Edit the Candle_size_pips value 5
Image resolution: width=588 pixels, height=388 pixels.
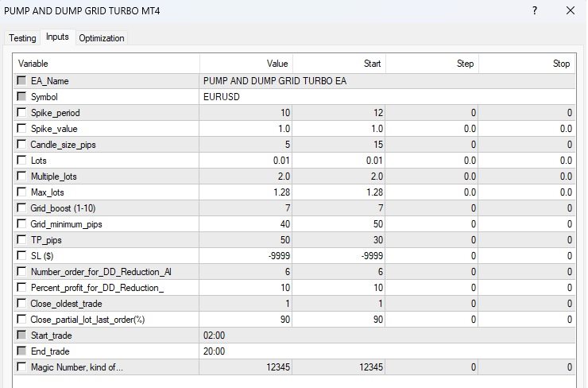pos(246,145)
